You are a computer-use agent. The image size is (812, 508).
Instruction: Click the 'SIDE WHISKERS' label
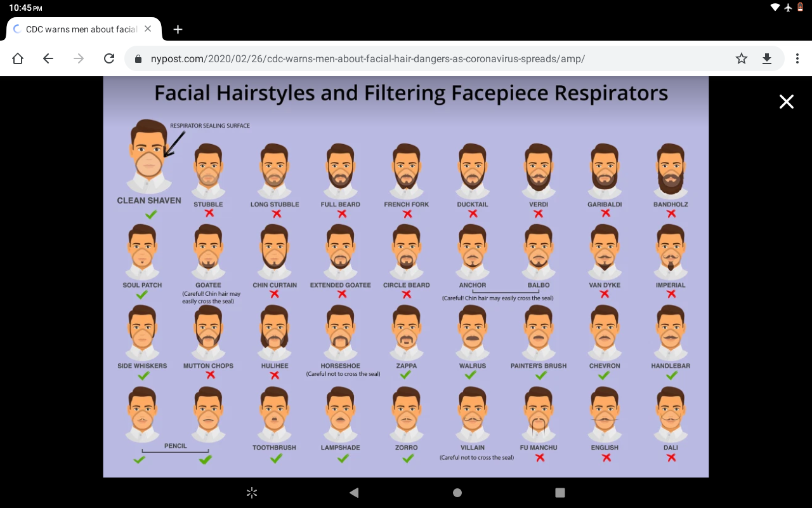pyautogui.click(x=142, y=366)
